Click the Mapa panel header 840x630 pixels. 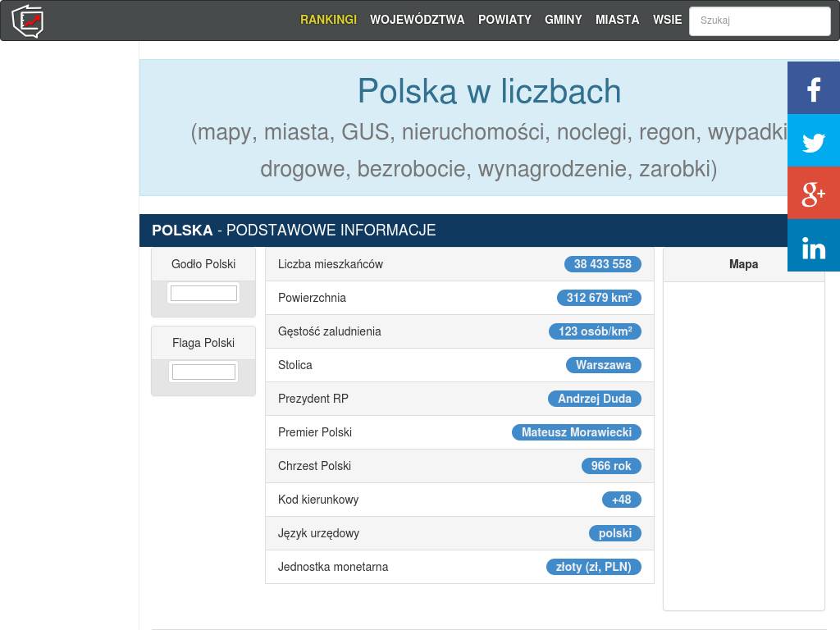click(x=743, y=264)
